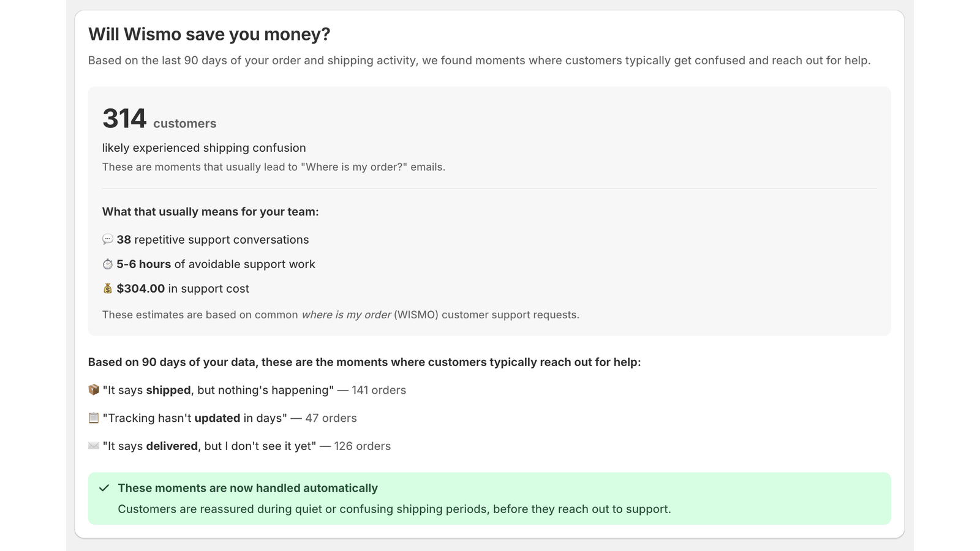Click the "likely experienced shipping confusion" line

tap(204, 148)
